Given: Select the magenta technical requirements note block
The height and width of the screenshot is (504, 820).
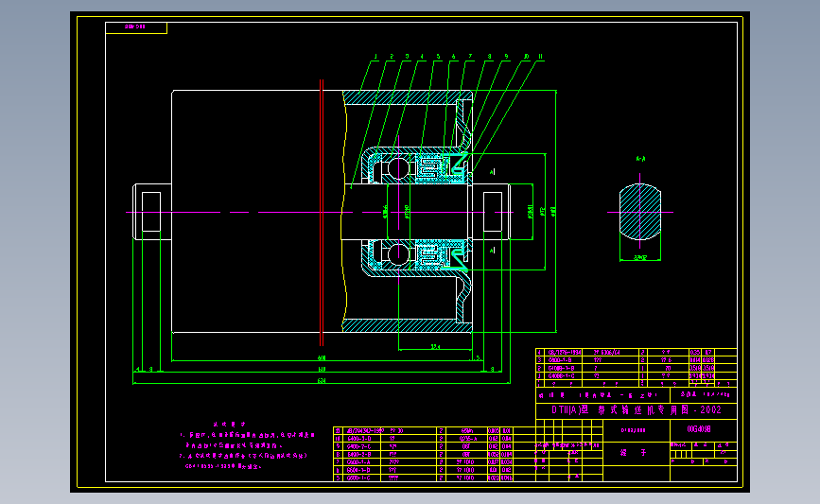Looking at the screenshot, I should pyautogui.click(x=247, y=445).
